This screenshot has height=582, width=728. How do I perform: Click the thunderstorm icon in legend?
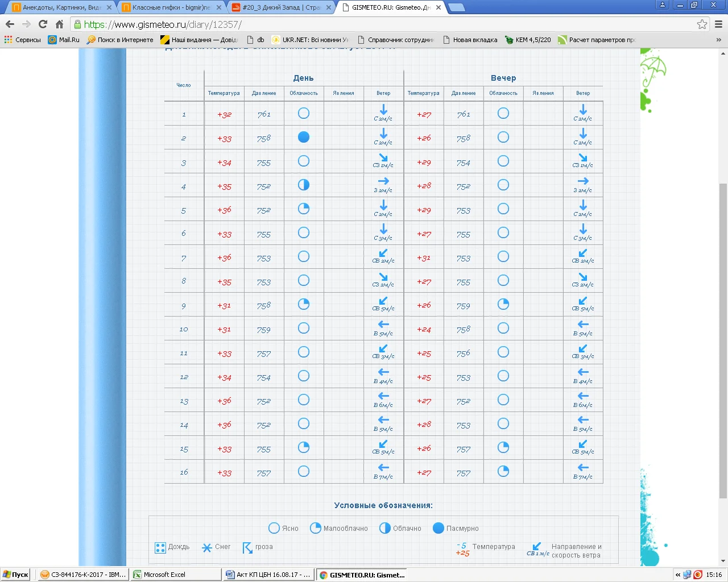point(247,547)
